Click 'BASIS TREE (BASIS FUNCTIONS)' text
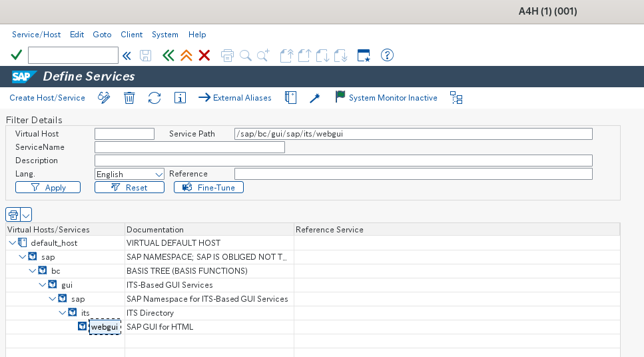The width and height of the screenshot is (644, 357). click(x=187, y=271)
